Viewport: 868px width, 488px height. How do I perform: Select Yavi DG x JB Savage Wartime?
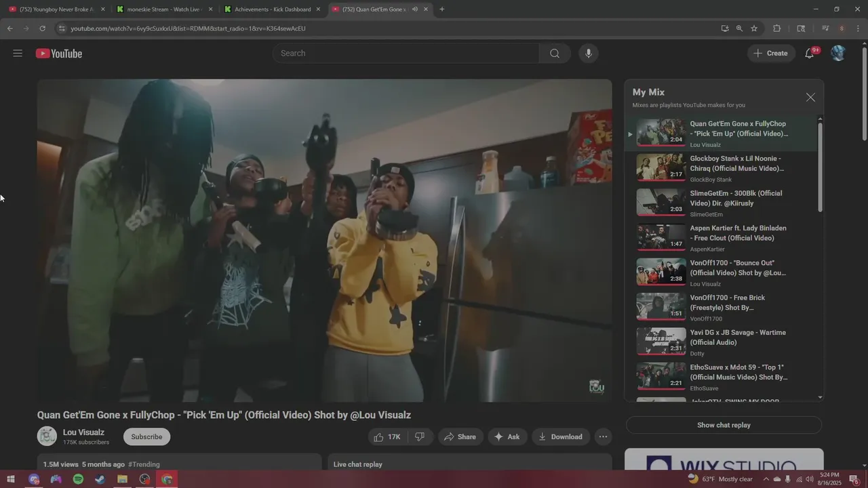(721, 342)
